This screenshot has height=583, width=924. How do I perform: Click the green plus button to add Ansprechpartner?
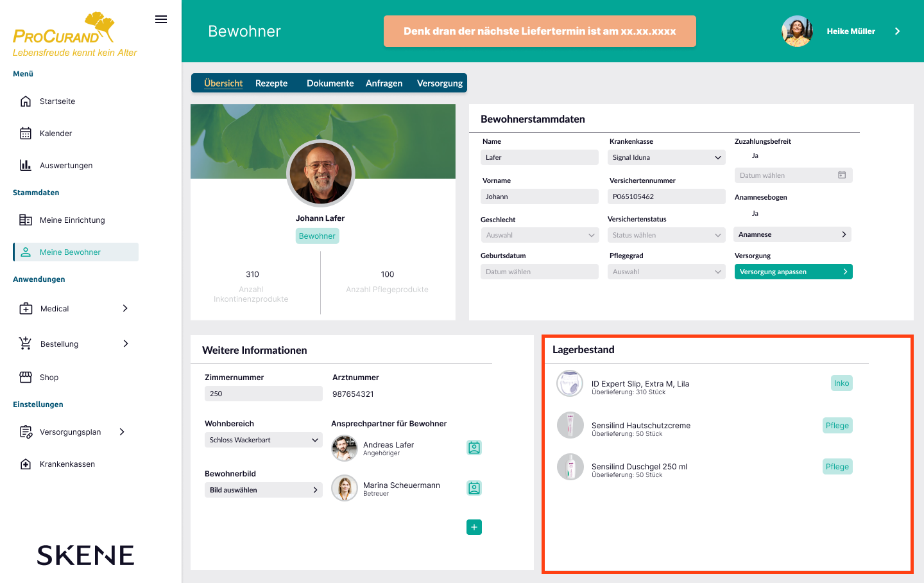[x=474, y=527]
